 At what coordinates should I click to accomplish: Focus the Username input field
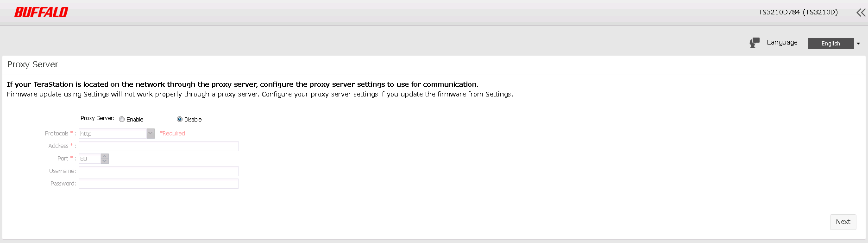tap(158, 171)
